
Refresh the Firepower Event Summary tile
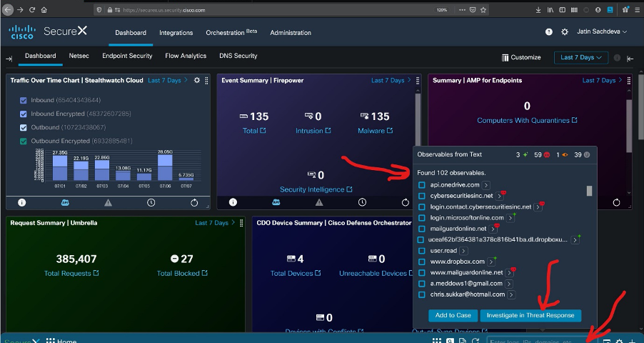(x=406, y=202)
